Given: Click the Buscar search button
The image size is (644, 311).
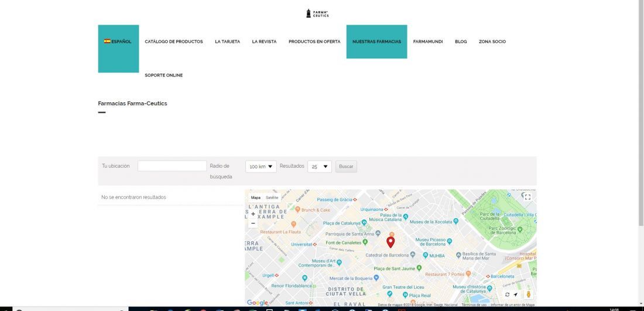Looking at the screenshot, I should pyautogui.click(x=346, y=167).
